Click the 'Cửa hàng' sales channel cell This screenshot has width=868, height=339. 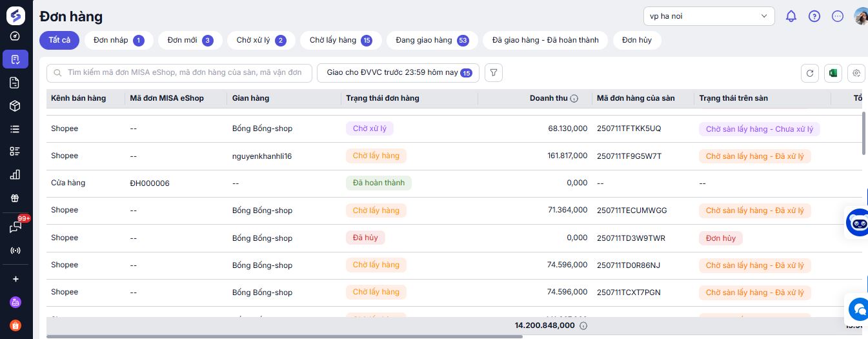pos(68,183)
